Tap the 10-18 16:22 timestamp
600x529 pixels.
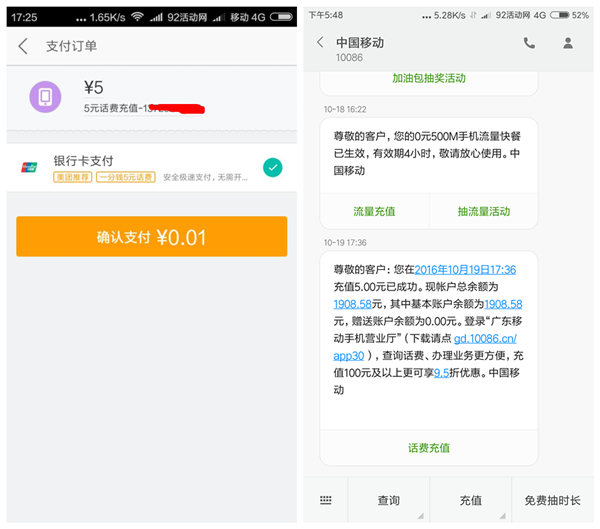point(345,109)
